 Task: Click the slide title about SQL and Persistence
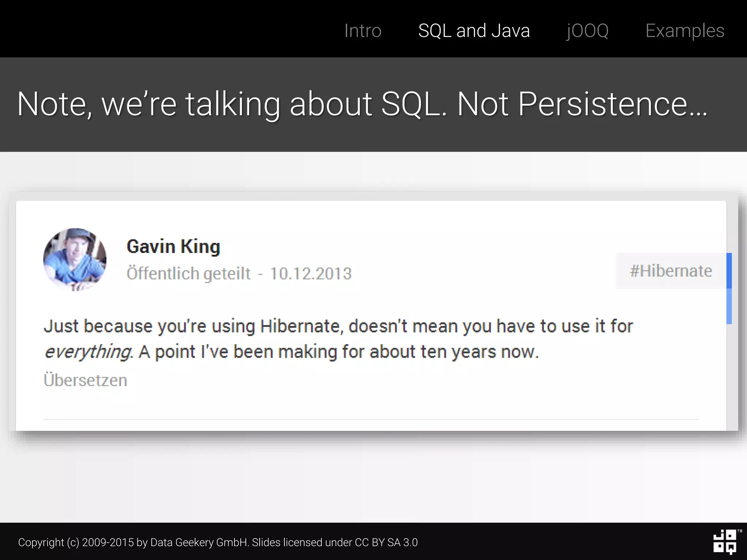point(362,104)
